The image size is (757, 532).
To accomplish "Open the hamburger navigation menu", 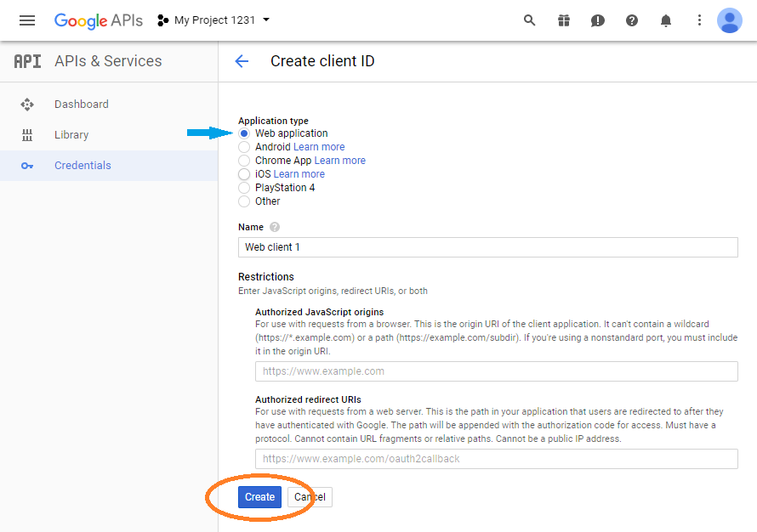I will tap(27, 20).
